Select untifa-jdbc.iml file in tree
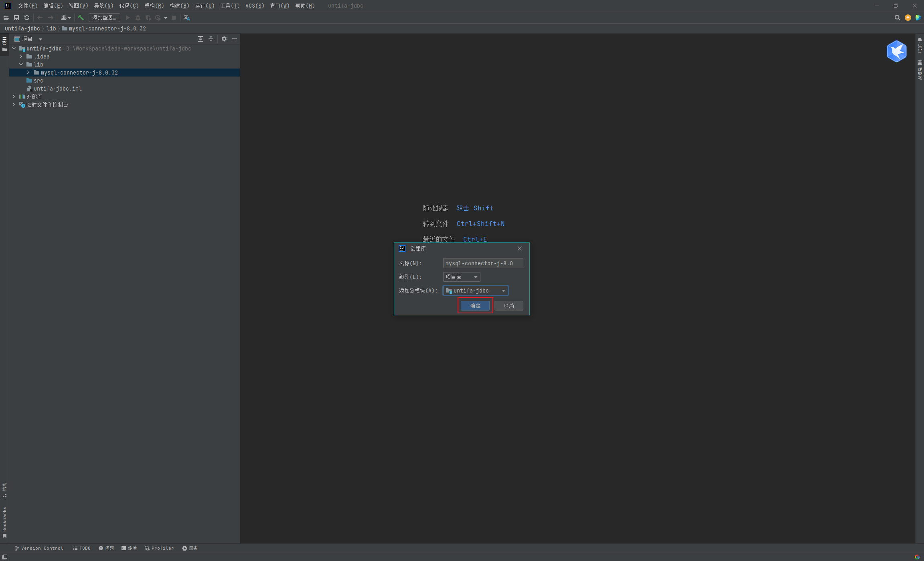Screen dimensions: 924x561 pos(57,89)
